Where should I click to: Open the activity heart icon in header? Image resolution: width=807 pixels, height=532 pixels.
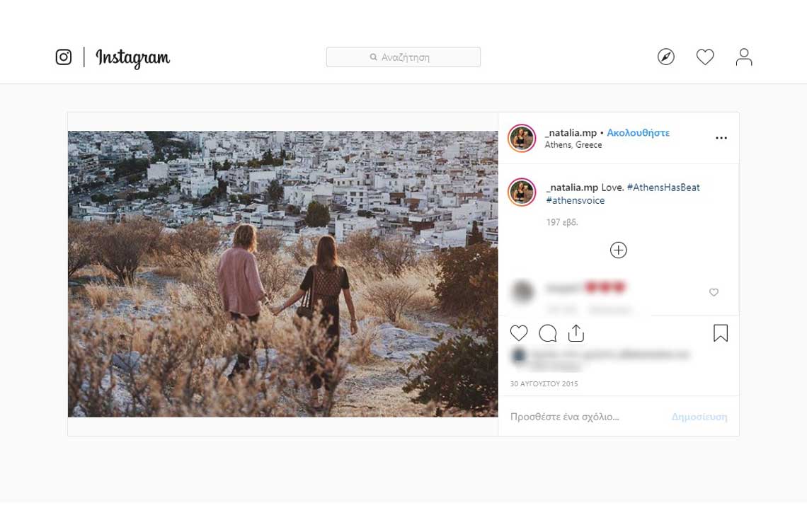705,57
